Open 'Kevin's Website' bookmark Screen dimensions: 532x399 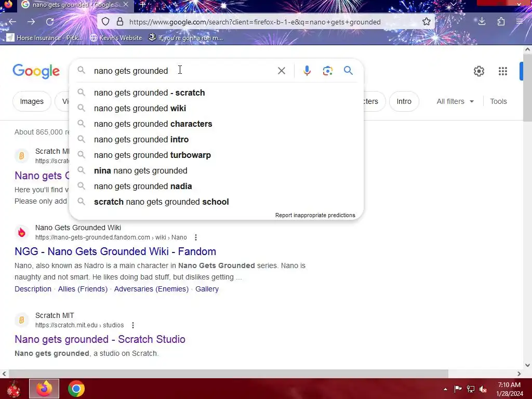(x=116, y=37)
